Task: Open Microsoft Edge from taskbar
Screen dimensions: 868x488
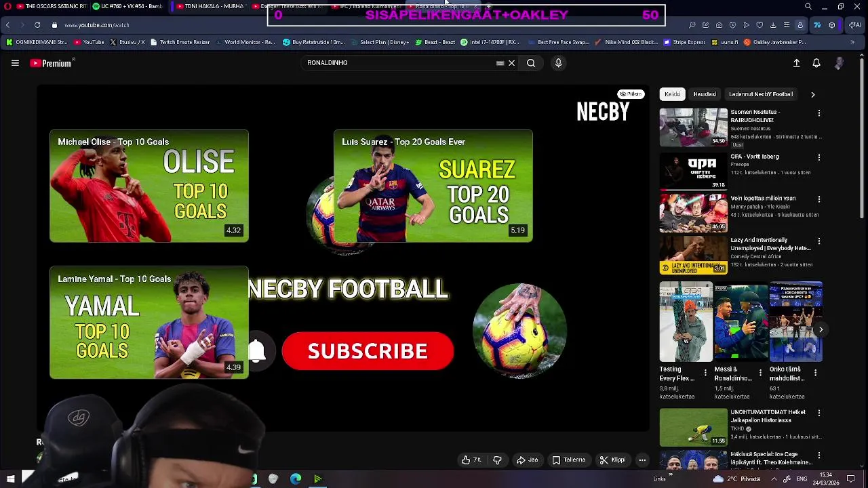Action: point(296,479)
